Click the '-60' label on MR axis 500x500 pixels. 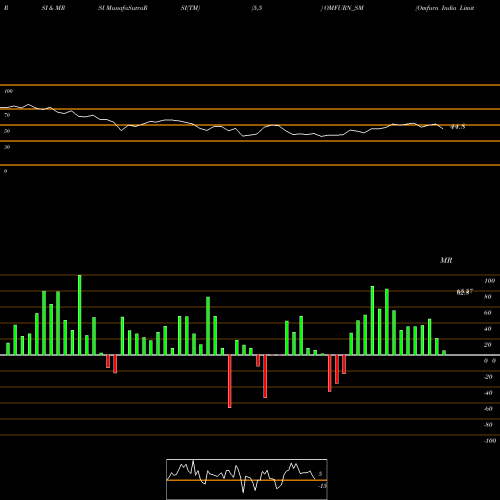488,409
